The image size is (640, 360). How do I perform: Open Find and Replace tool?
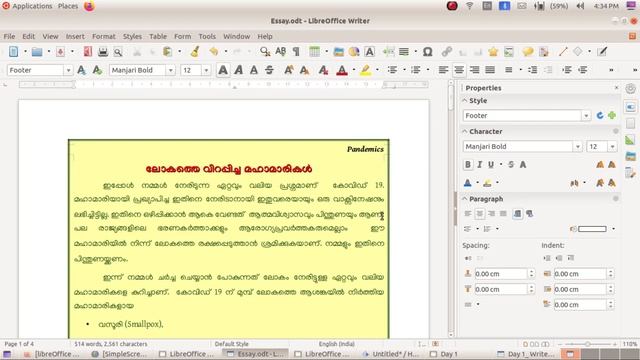pyautogui.click(x=265, y=51)
